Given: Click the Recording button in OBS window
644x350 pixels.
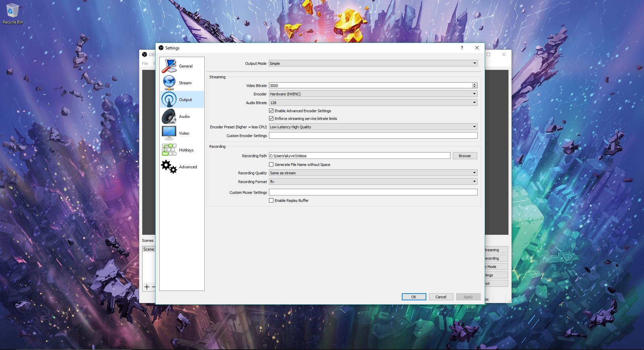Looking at the screenshot, I should pyautogui.click(x=496, y=258).
